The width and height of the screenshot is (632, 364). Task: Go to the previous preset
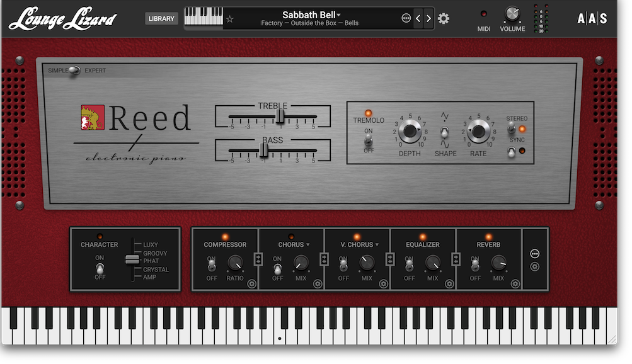pos(418,18)
